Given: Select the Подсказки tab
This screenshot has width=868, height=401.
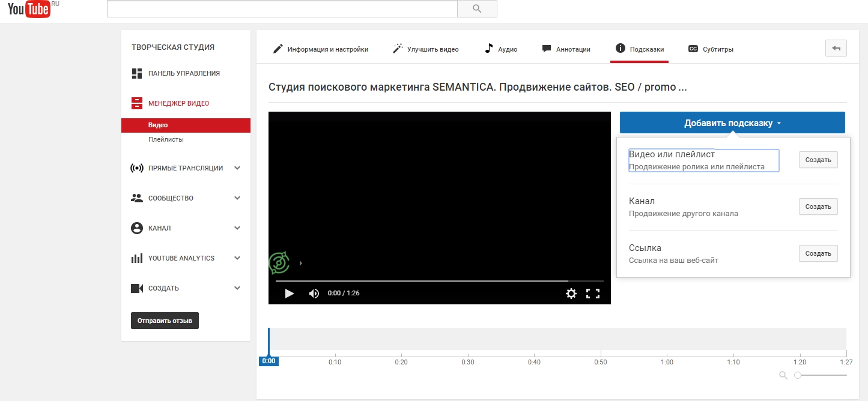Looking at the screenshot, I should point(639,49).
